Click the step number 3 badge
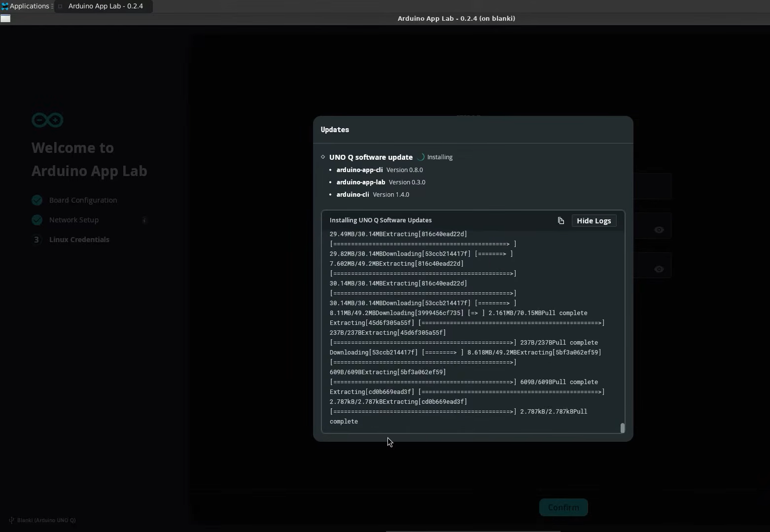The image size is (770, 532). coord(36,240)
